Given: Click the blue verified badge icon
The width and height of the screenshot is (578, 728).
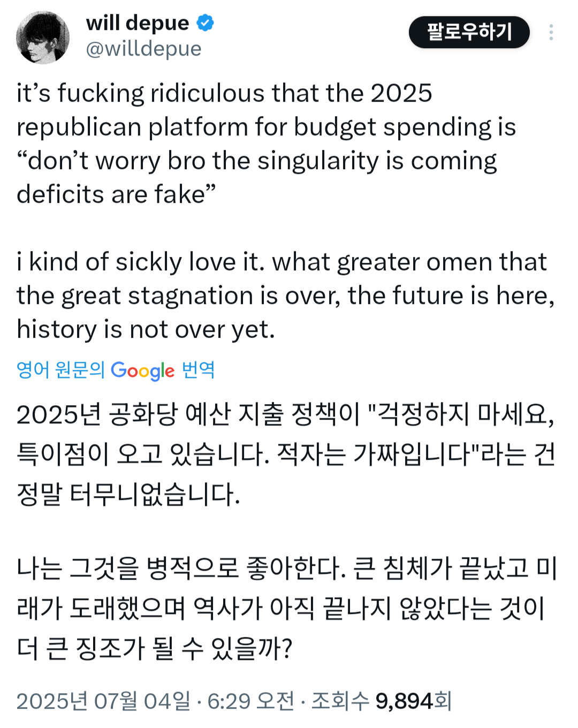Looking at the screenshot, I should pyautogui.click(x=206, y=23).
